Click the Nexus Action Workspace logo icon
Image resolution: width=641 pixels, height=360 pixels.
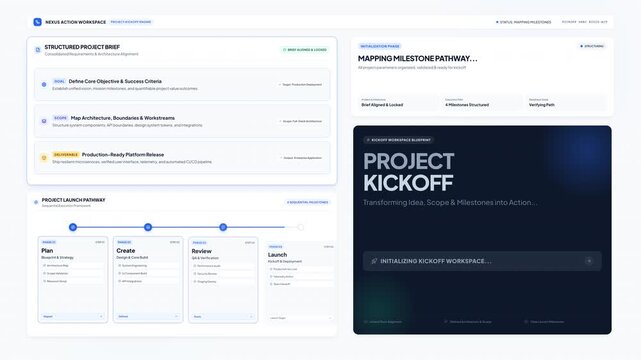(38, 22)
